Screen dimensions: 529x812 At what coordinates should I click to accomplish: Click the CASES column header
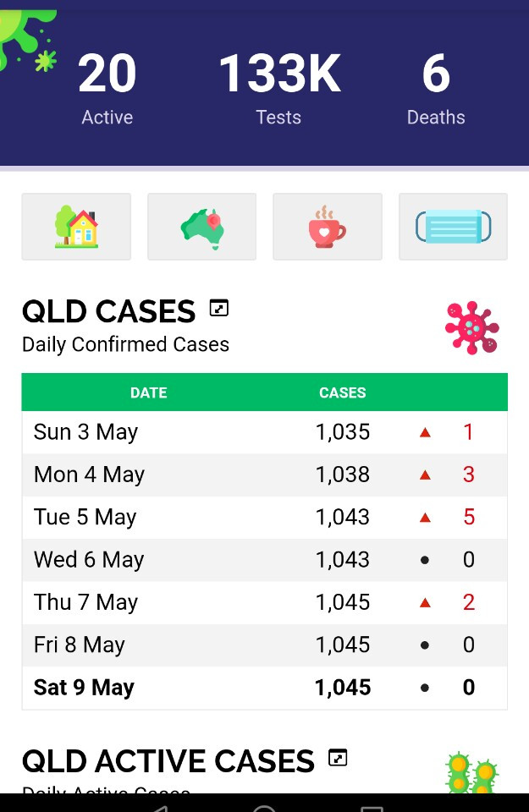tap(342, 392)
